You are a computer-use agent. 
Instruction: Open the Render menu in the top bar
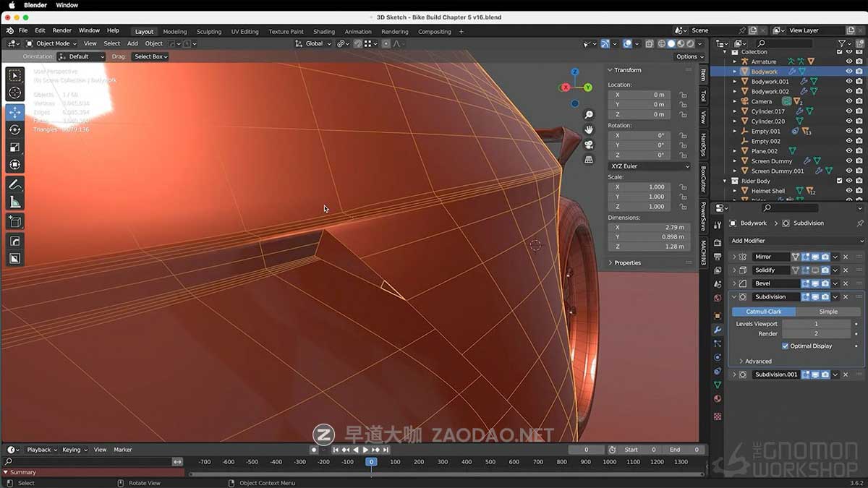pos(62,30)
